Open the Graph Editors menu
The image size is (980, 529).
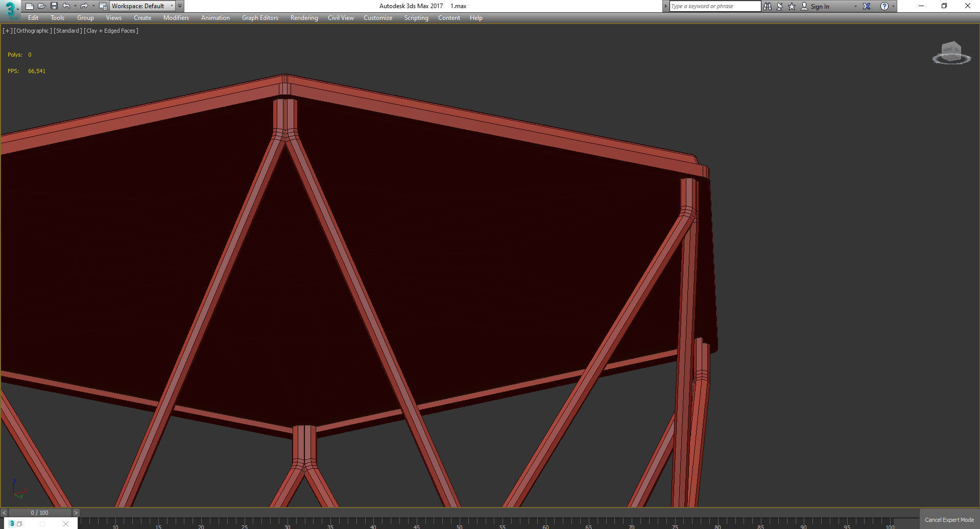(260, 18)
